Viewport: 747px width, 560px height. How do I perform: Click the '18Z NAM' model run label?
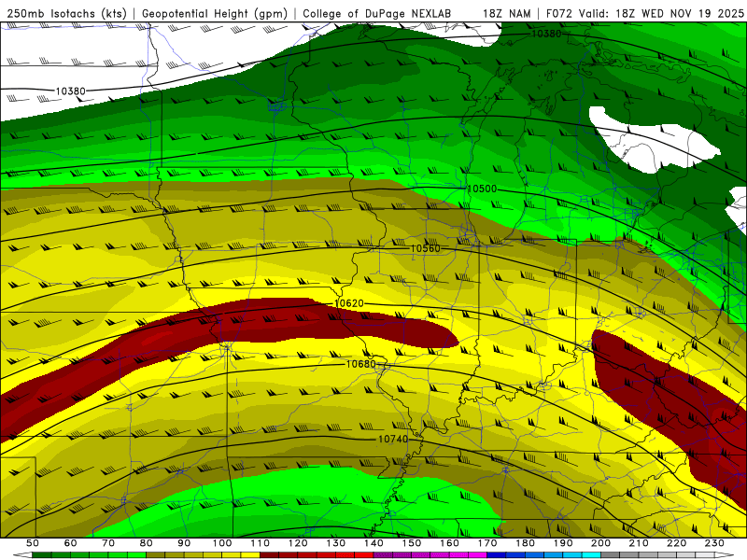(507, 14)
